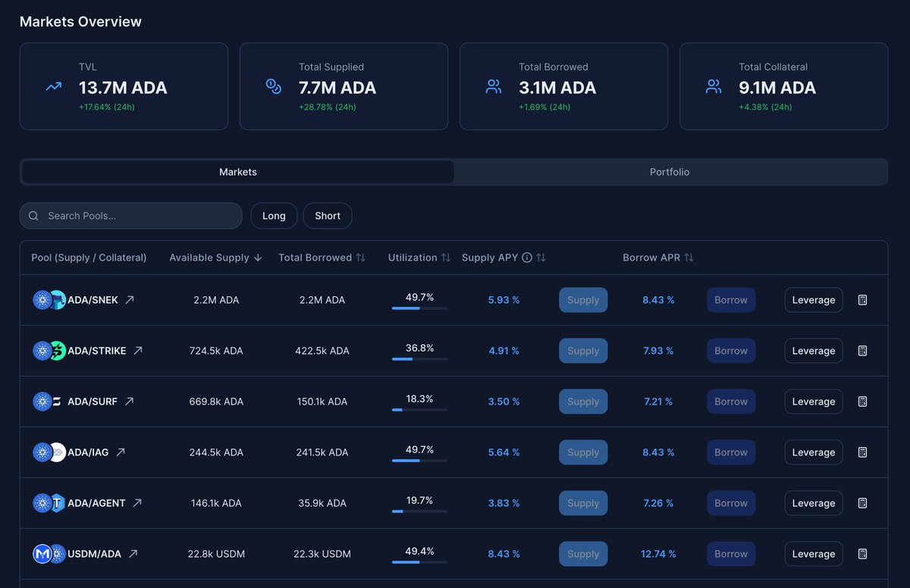The height and width of the screenshot is (588, 910).
Task: Open calculator icon in USDM/ADA row
Action: tap(862, 554)
